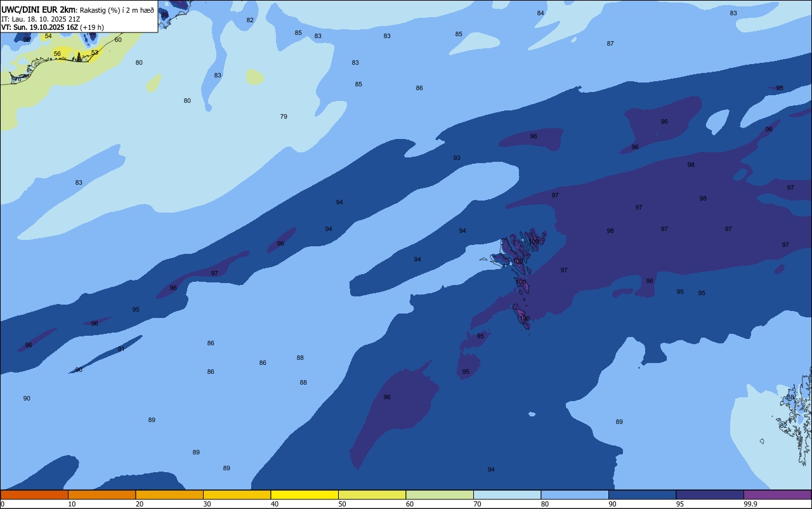This screenshot has height=509, width=812.
Task: Click the legend tick label 99.9
Action: pos(750,504)
